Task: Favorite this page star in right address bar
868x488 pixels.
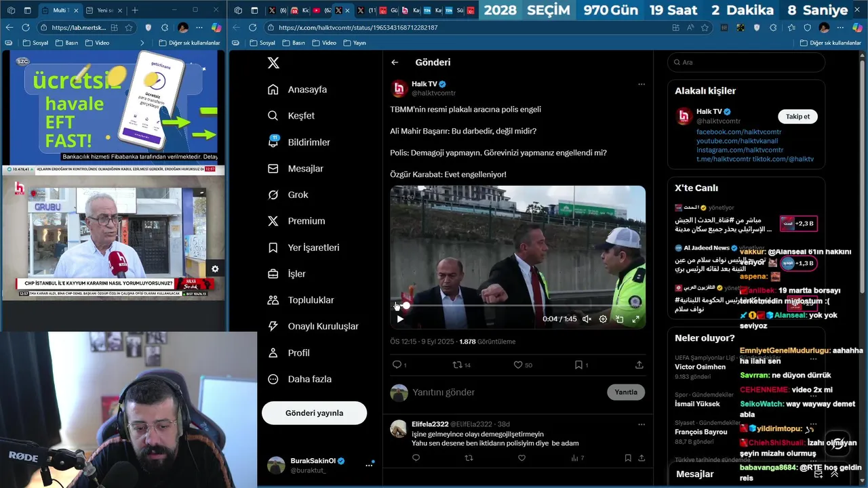Action: 705,27
